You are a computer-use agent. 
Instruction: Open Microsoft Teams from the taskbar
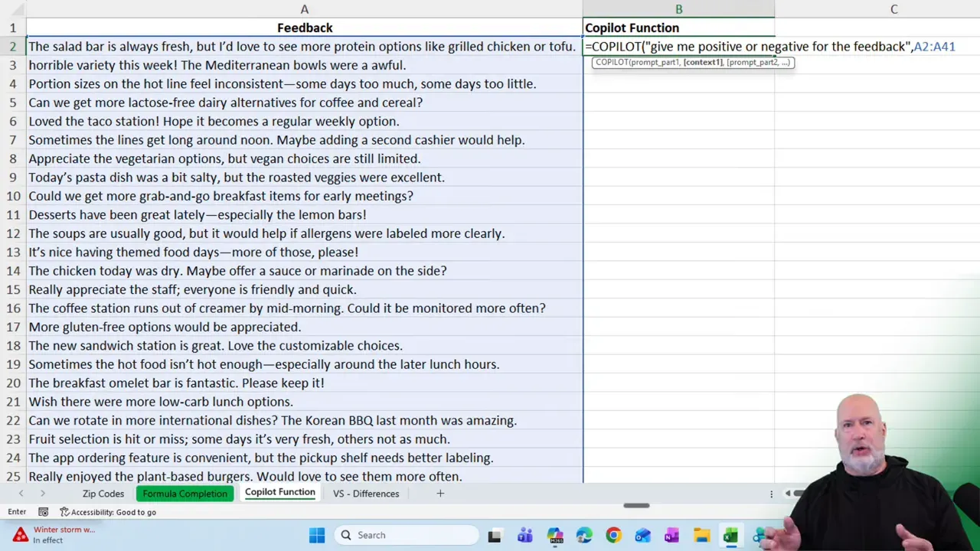(x=525, y=535)
